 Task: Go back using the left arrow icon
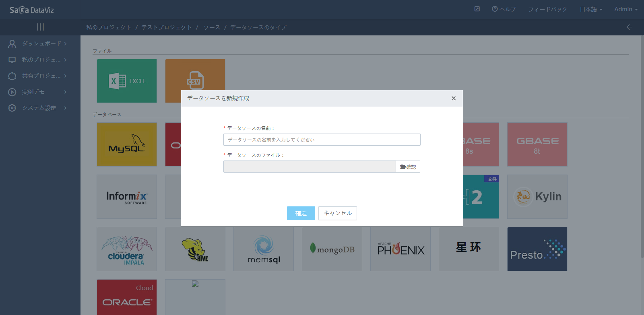click(x=629, y=27)
